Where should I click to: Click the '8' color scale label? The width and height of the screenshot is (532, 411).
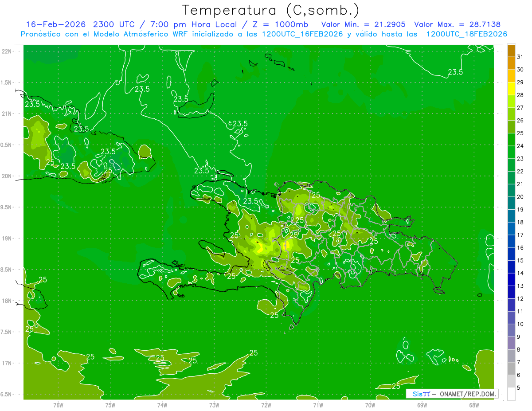click(518, 350)
